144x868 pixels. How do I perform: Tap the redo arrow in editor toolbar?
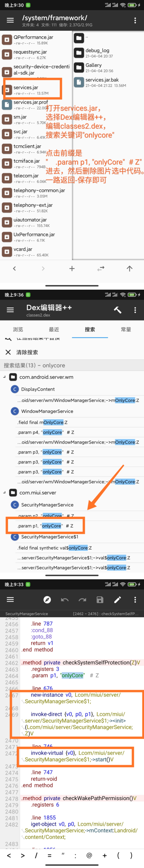82,599
